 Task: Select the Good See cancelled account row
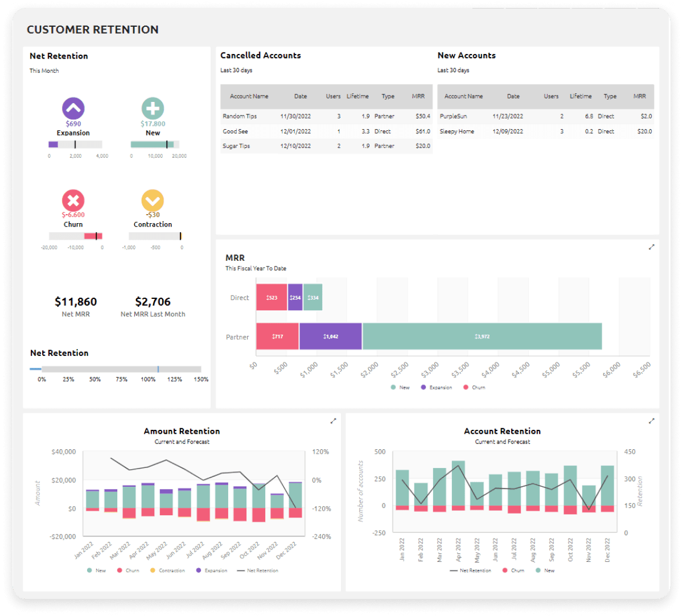tap(326, 131)
